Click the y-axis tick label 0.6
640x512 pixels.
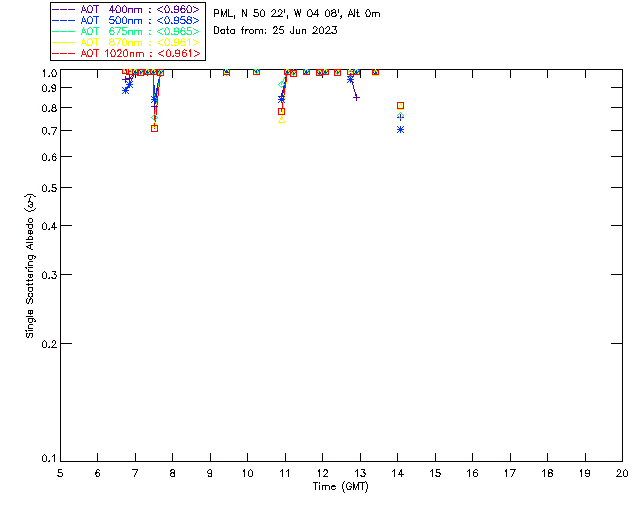coord(49,157)
